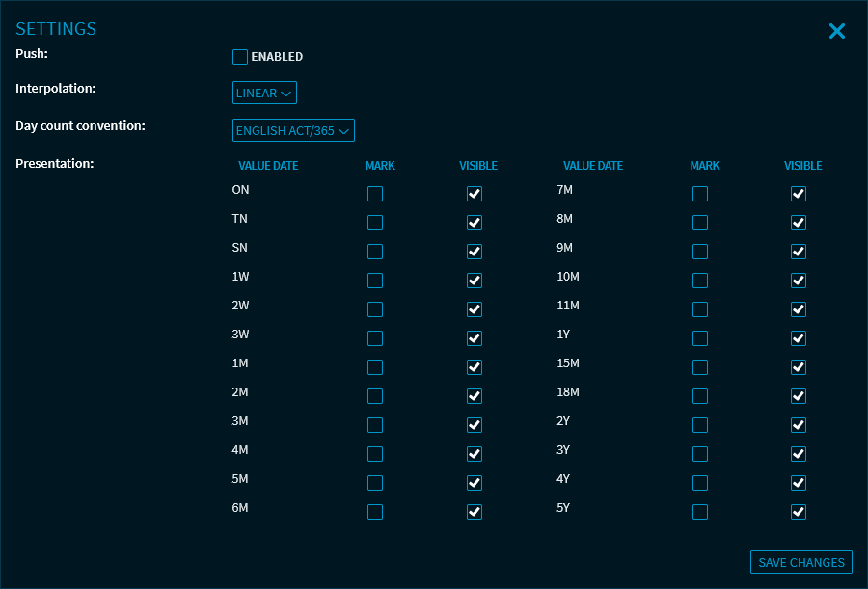The image size is (868, 589).
Task: Uncheck Visible for the 5Y row
Action: coord(798,512)
